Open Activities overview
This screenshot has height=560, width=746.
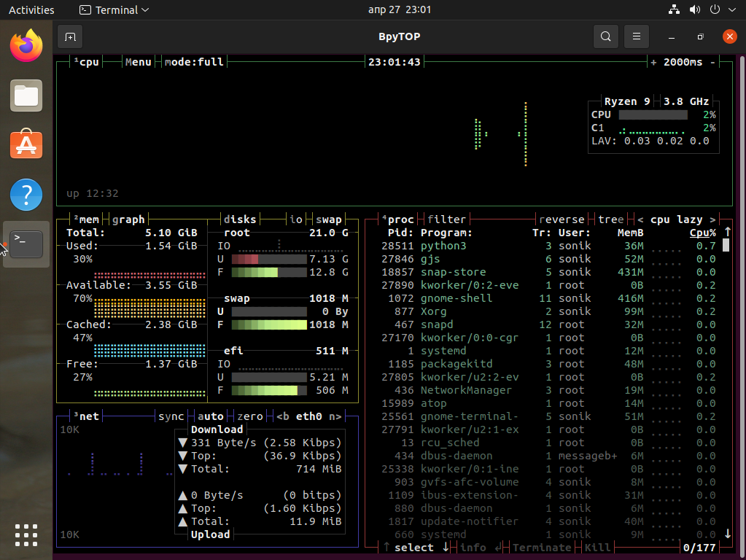point(31,10)
